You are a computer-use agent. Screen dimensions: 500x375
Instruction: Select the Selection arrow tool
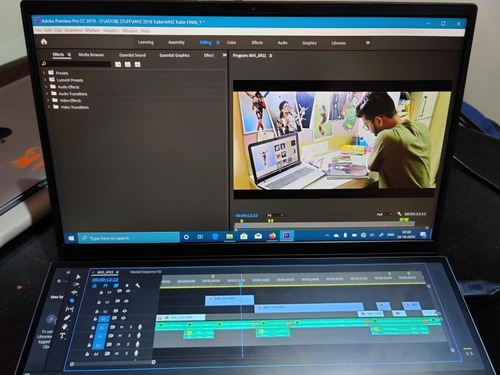click(x=78, y=277)
